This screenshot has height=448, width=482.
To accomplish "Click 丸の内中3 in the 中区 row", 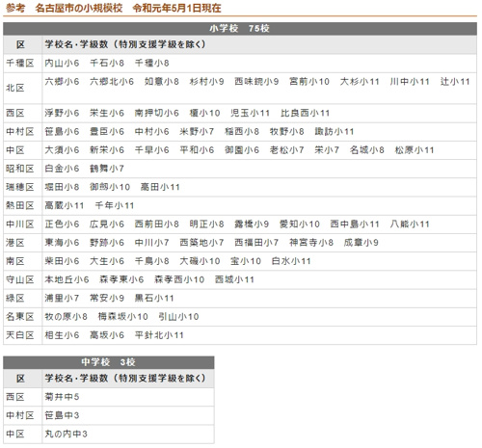I will pos(66,435).
